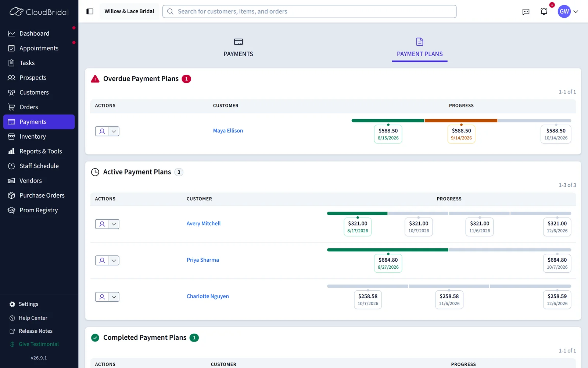
Task: Click the Inventory sidebar icon
Action: coord(11,137)
